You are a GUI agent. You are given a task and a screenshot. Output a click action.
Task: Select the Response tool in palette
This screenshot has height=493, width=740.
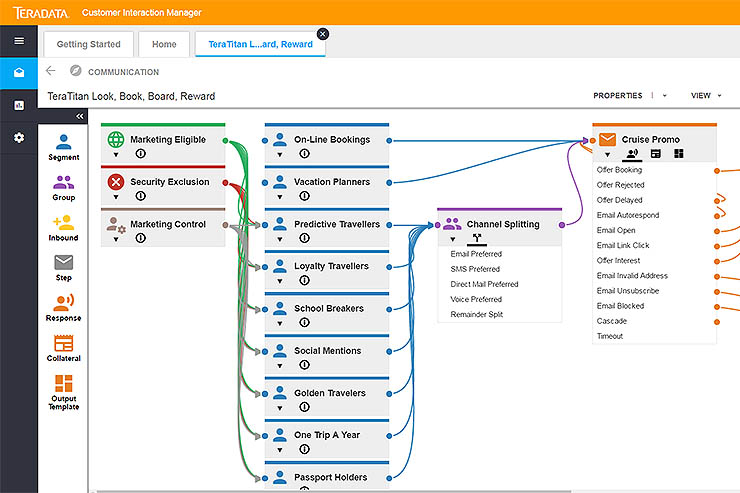click(x=64, y=307)
